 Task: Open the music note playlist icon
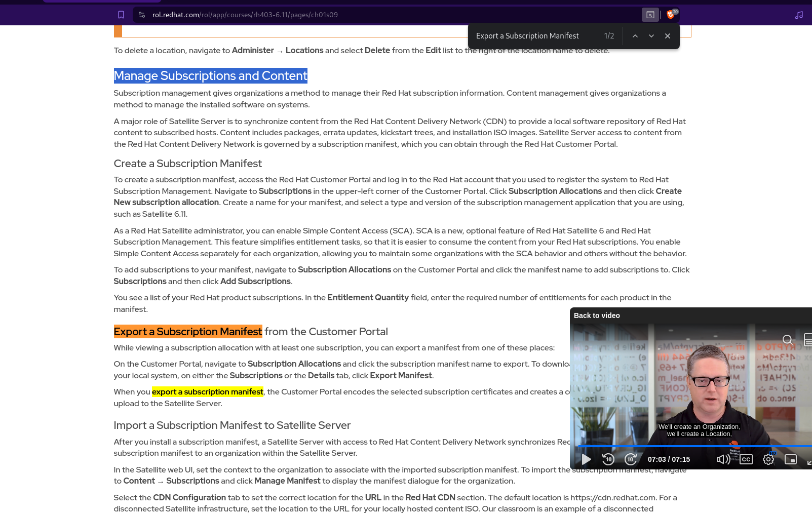pyautogui.click(x=799, y=15)
